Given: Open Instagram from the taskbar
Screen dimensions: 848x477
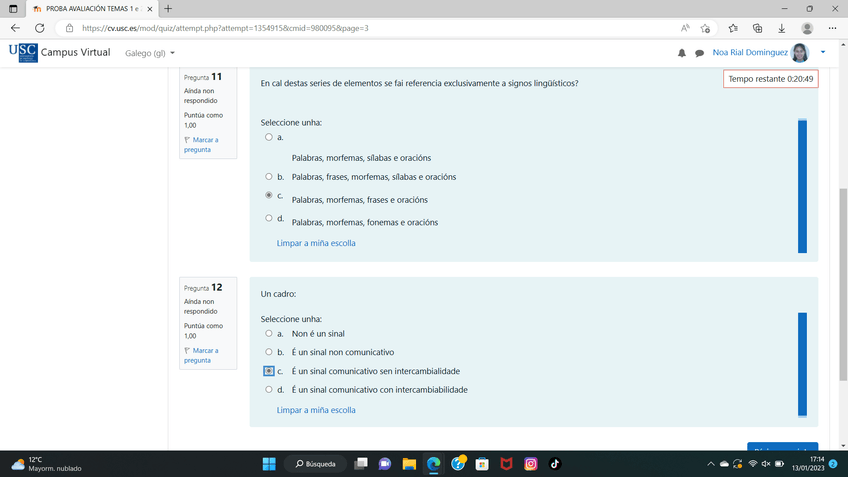Looking at the screenshot, I should [x=531, y=464].
